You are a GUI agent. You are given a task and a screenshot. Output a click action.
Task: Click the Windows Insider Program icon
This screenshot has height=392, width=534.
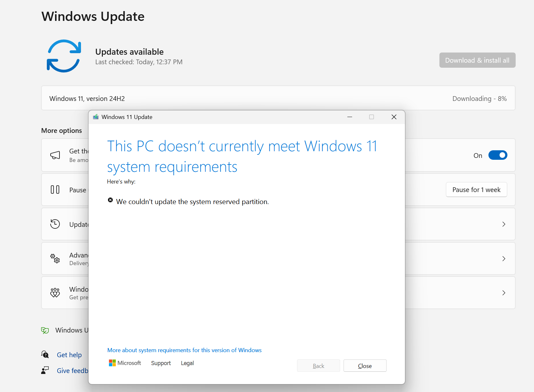[55, 293]
